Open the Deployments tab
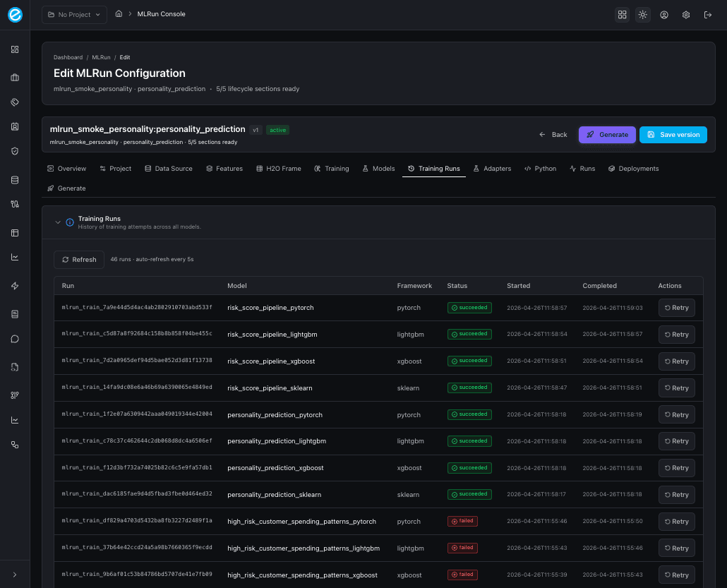The width and height of the screenshot is (727, 588). pyautogui.click(x=633, y=168)
